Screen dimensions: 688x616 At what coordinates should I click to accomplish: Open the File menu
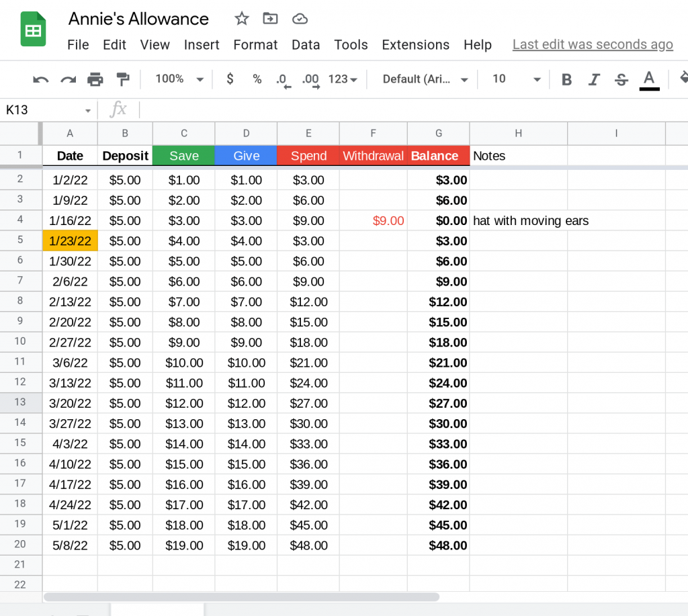pos(78,45)
